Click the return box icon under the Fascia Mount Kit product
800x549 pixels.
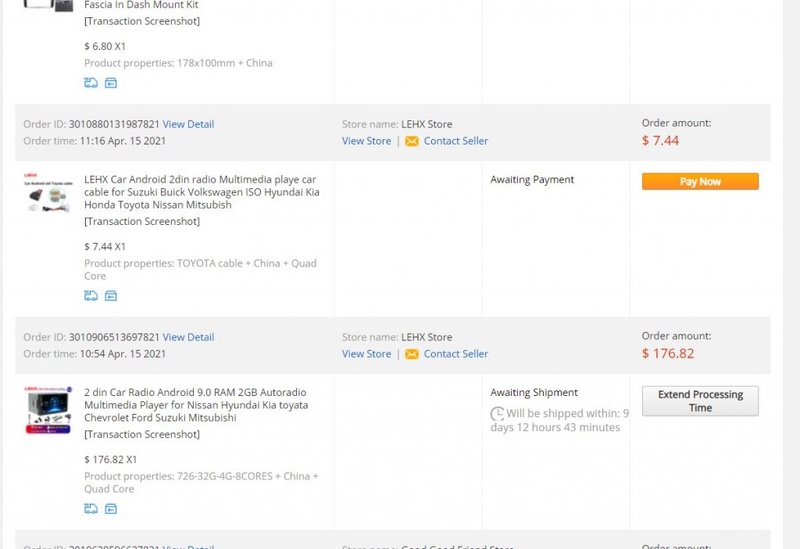tap(111, 83)
